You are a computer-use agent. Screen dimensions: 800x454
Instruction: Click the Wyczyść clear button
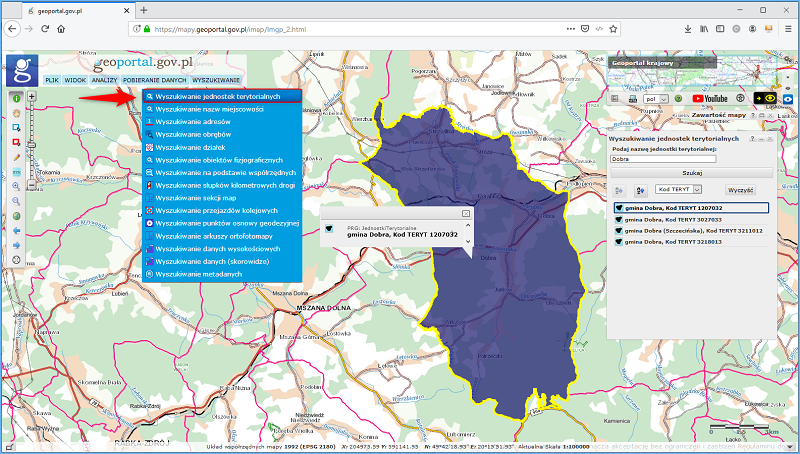pyautogui.click(x=740, y=189)
